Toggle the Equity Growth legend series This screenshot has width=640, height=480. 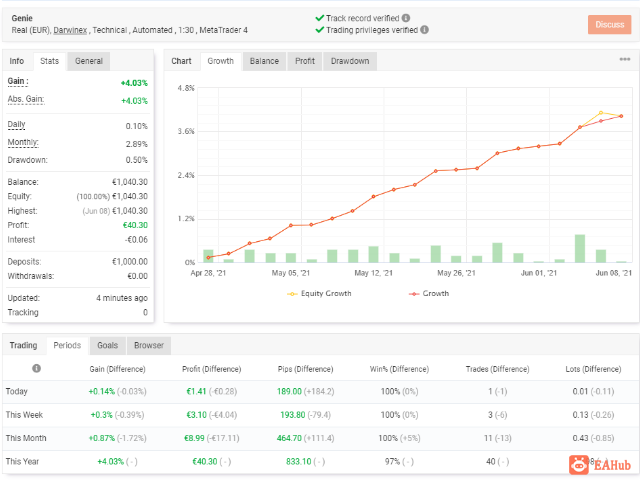(x=319, y=293)
